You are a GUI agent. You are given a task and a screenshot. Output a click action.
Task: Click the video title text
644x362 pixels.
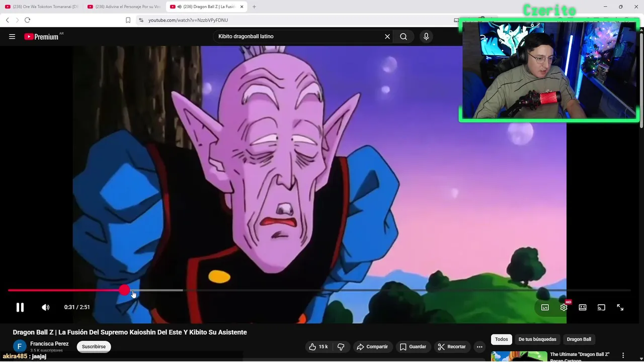pos(130,332)
